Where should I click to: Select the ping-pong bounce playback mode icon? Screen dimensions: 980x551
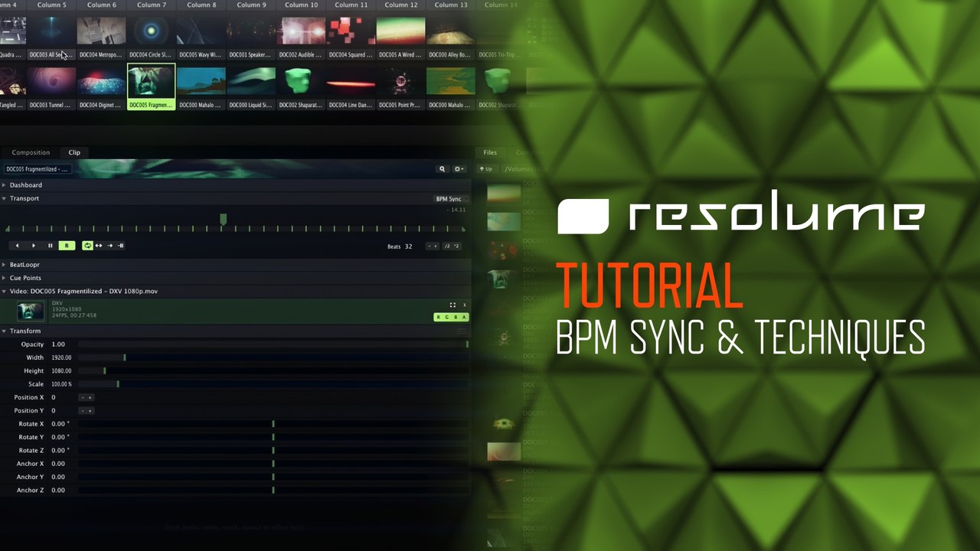pyautogui.click(x=99, y=246)
